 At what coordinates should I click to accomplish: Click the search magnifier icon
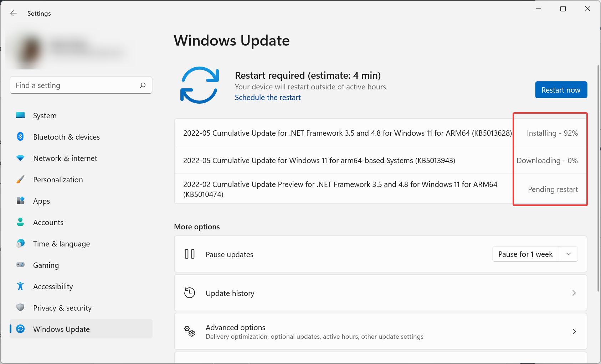pyautogui.click(x=143, y=85)
